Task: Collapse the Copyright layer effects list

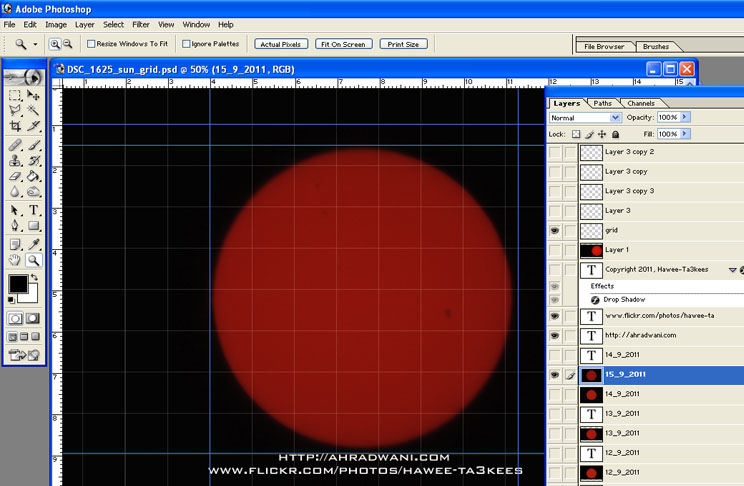Action: pos(732,270)
